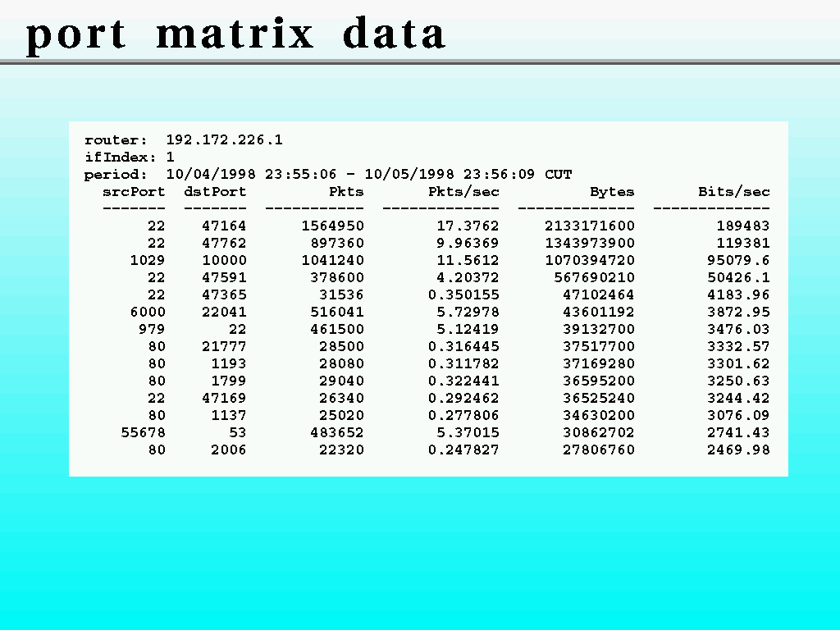
Task: Click the period end date 10/05/1998
Action: coord(409,175)
